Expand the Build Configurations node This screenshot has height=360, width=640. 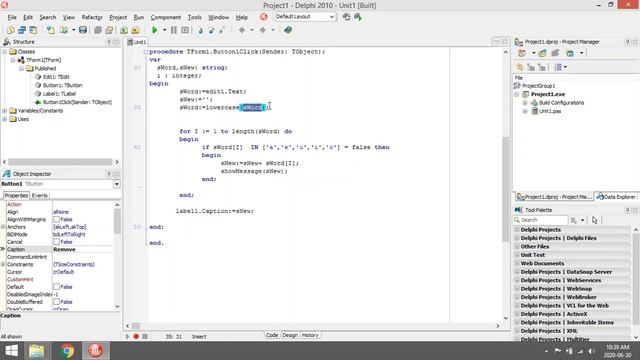tap(525, 103)
